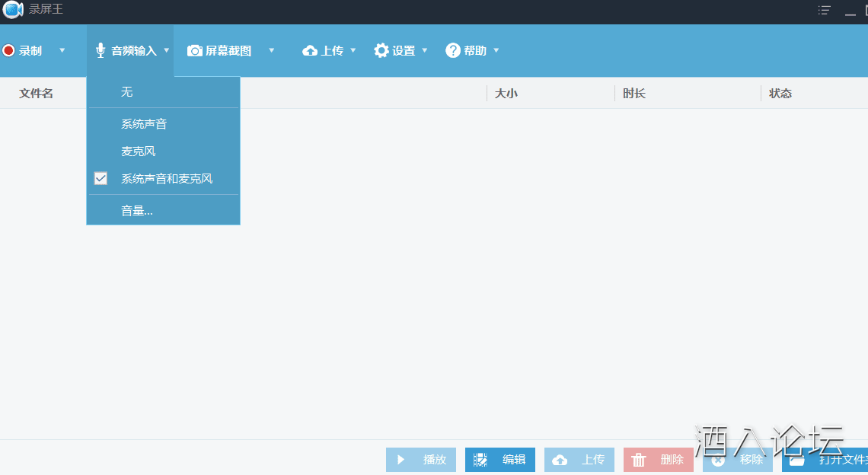Expand the 屏幕截图 dropdown arrow
The height and width of the screenshot is (475, 868).
tap(271, 51)
